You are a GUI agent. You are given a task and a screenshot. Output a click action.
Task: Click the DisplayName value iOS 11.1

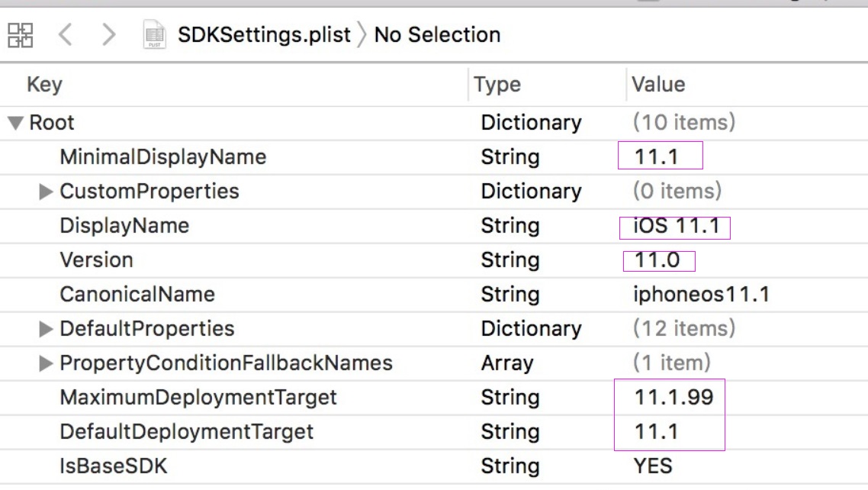(x=677, y=226)
